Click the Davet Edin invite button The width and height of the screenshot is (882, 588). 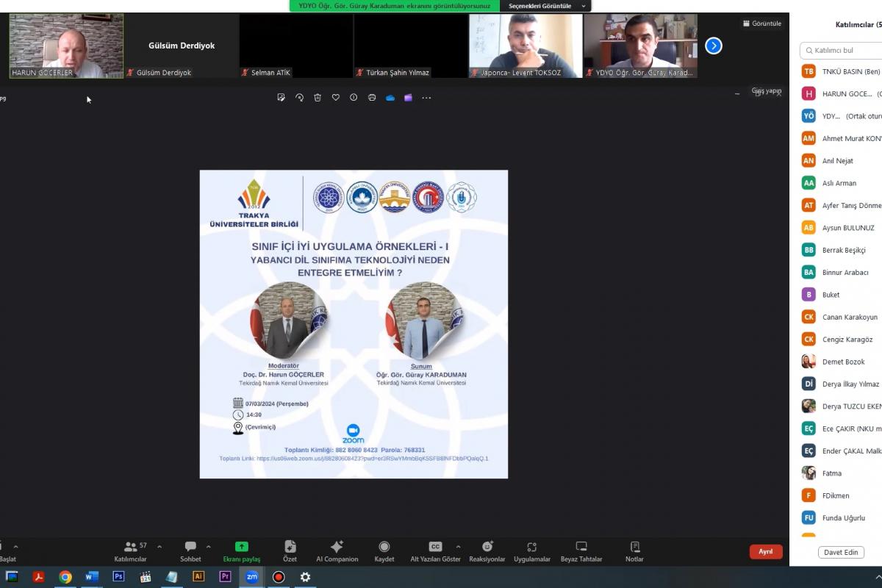[841, 552]
